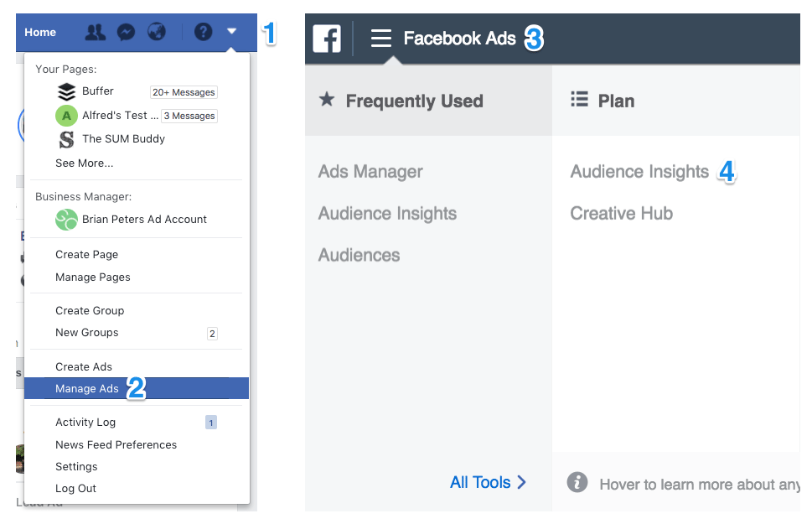Click the star icon beside Frequently Used

(326, 100)
